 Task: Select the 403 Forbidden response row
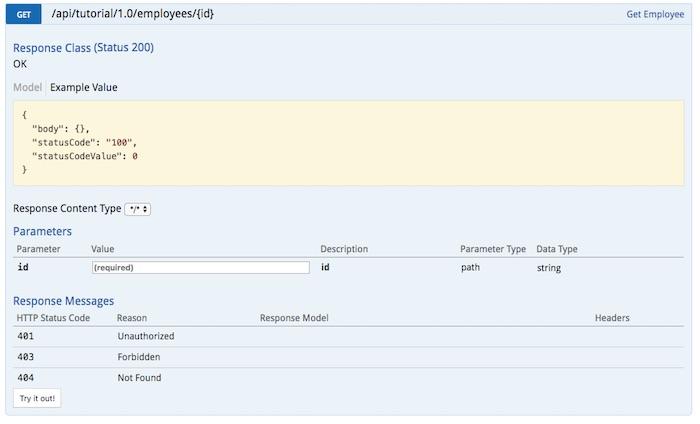pyautogui.click(x=348, y=357)
